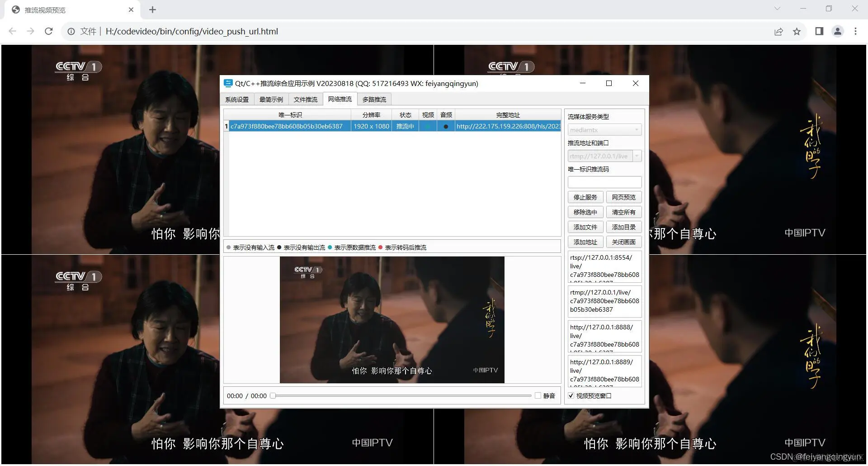Switch to the 系统设置 tab
Screen dimensions: 868x466
(237, 99)
